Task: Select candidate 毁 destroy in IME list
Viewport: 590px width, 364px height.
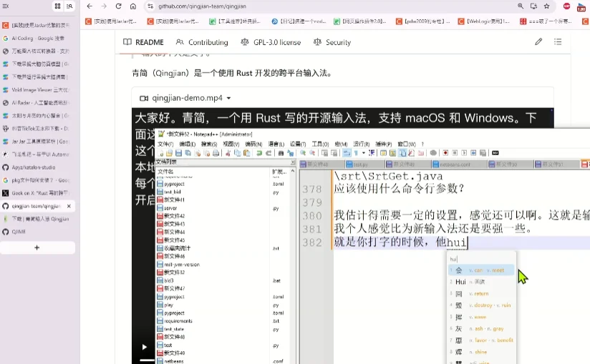Action: click(x=481, y=305)
